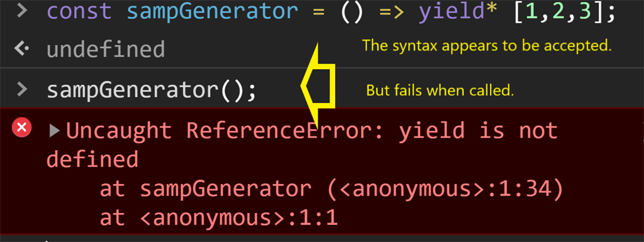Click the red error X icon

[21, 128]
